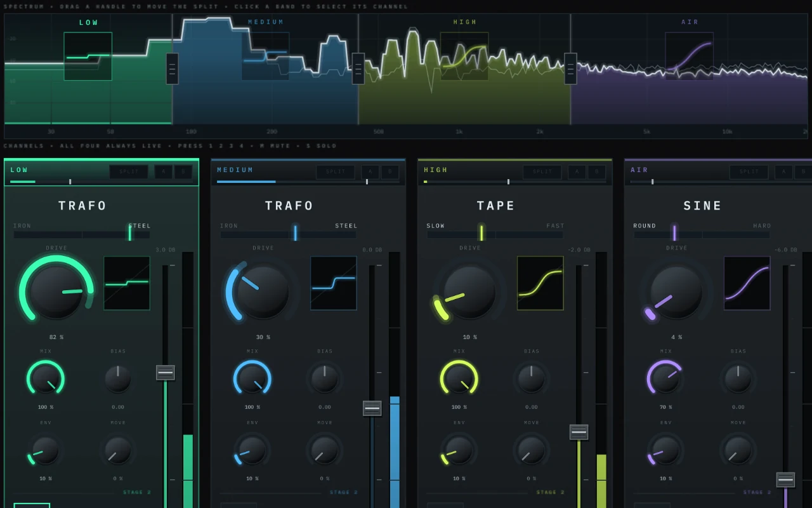Open the SINE type selector on AIR channel
The width and height of the screenshot is (812, 508).
703,206
